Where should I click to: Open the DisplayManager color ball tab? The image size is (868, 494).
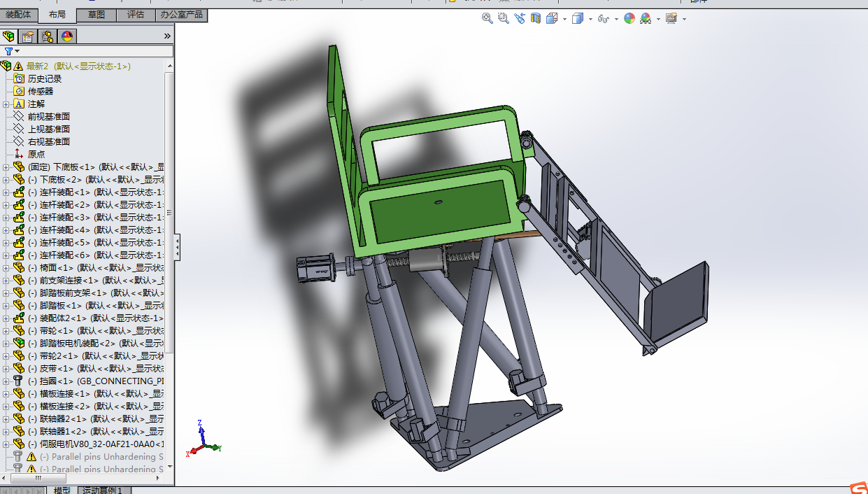67,36
